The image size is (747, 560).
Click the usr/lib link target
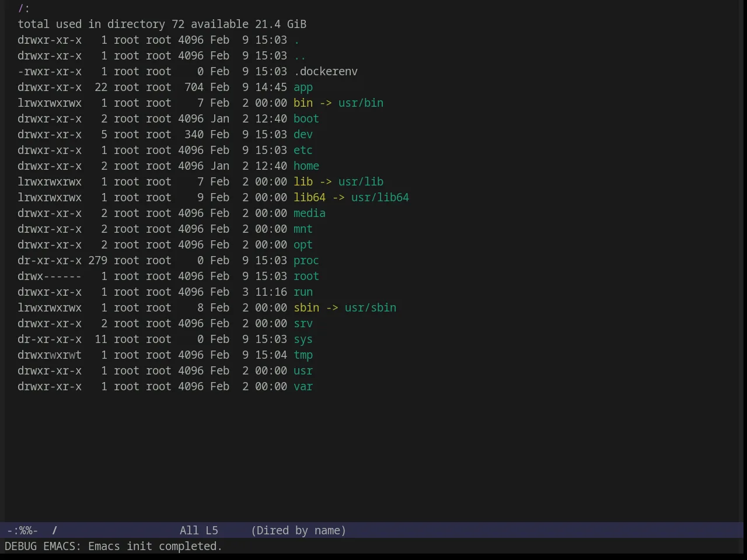[361, 181]
